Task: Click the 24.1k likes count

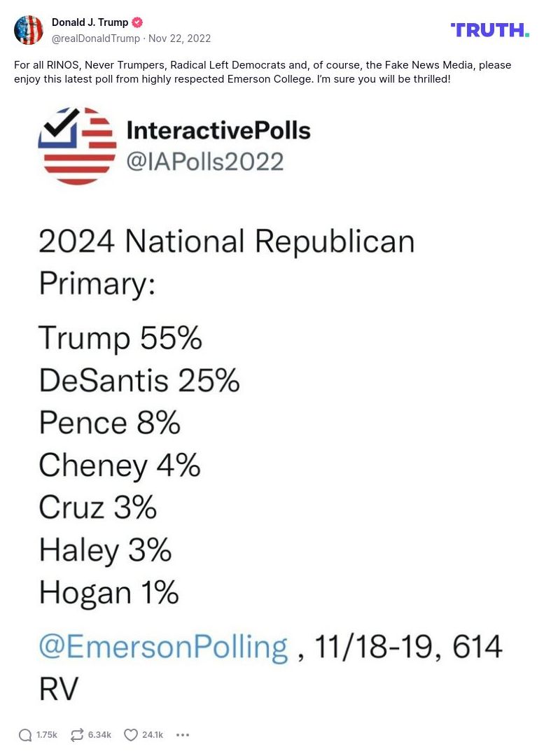Action: click(x=153, y=734)
